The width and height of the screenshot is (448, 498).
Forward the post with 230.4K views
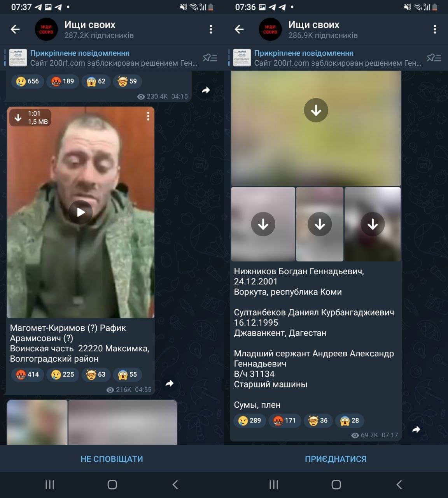[x=206, y=90]
